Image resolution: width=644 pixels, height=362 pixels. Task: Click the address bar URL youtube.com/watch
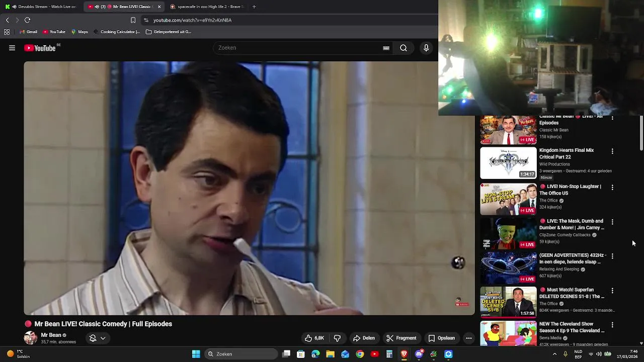pos(192,20)
